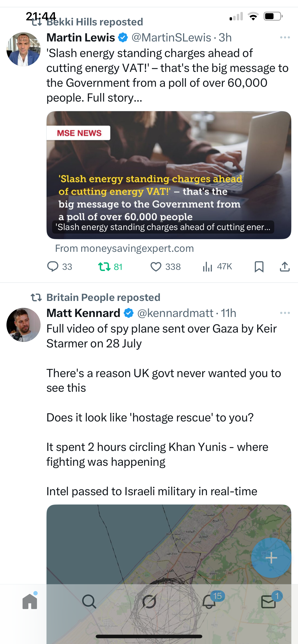
Task: Go to the Home tab
Action: 30,602
